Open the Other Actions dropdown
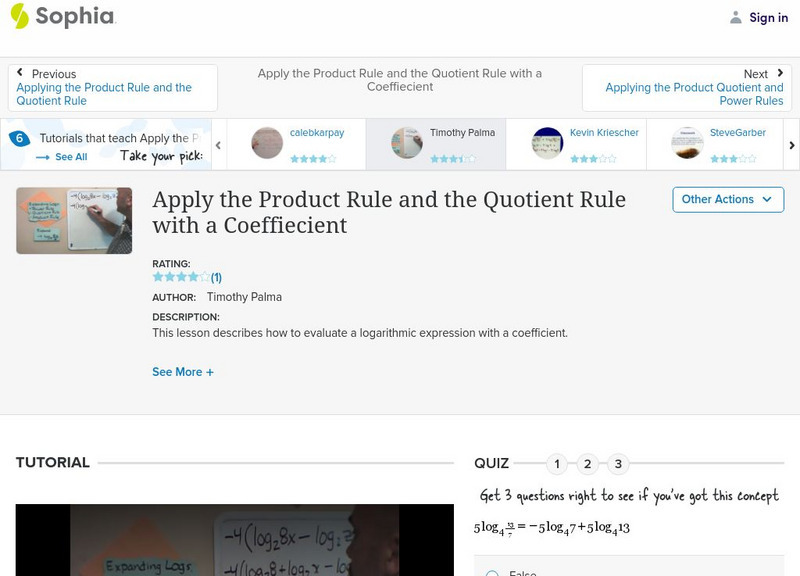 (725, 199)
